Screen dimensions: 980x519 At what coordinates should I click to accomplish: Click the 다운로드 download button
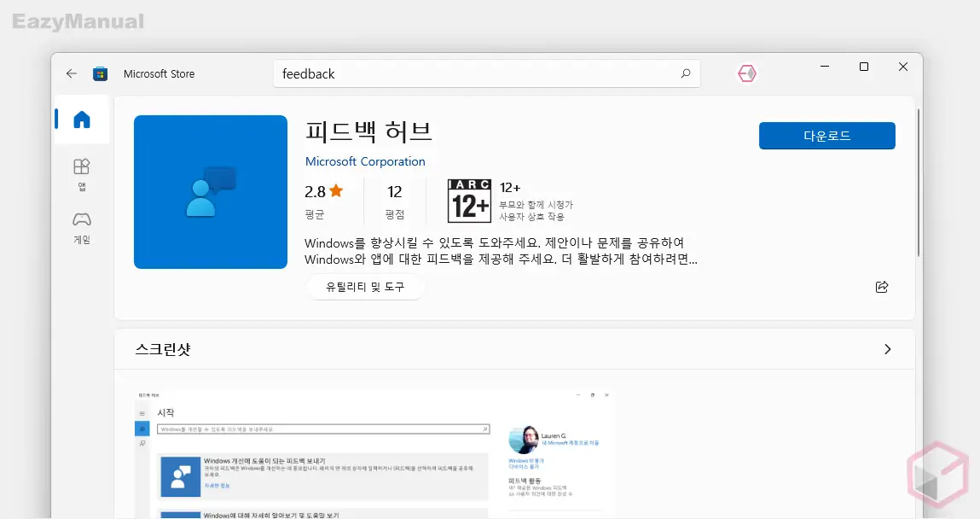coord(826,135)
